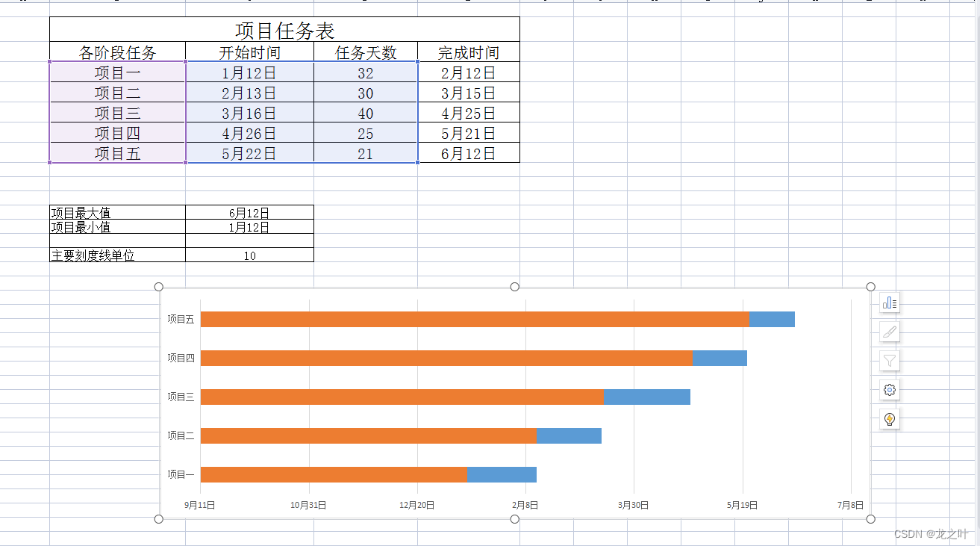The width and height of the screenshot is (980, 546).
Task: Select the cell containing 5月22日
Action: [x=250, y=153]
